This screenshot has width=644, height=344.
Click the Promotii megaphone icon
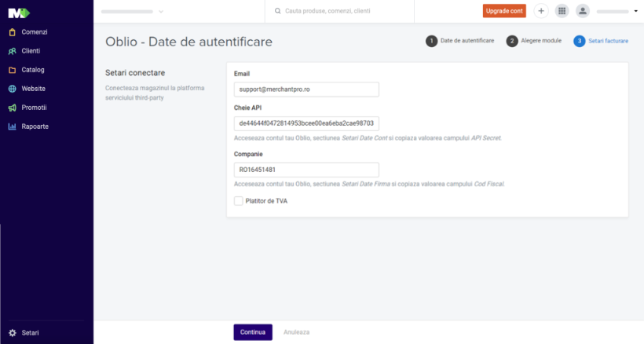tap(13, 108)
